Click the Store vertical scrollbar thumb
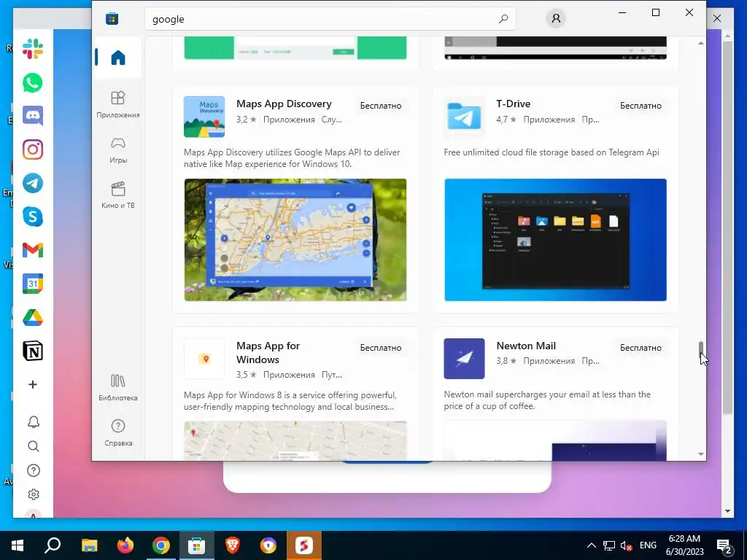This screenshot has width=747, height=560. [701, 349]
